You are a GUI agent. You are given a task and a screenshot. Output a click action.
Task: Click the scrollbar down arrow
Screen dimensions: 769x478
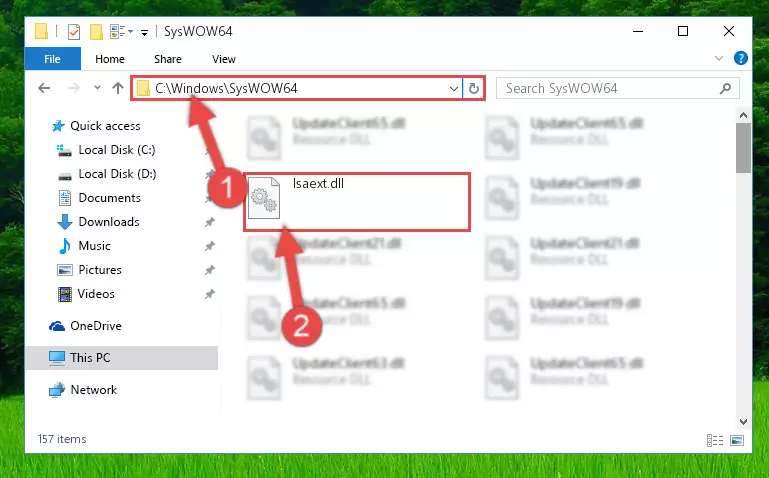(743, 422)
